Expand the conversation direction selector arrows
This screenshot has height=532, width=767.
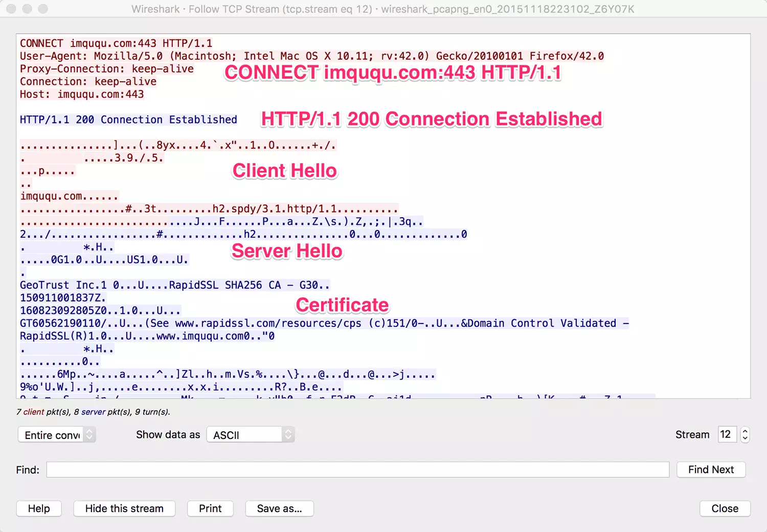point(89,434)
